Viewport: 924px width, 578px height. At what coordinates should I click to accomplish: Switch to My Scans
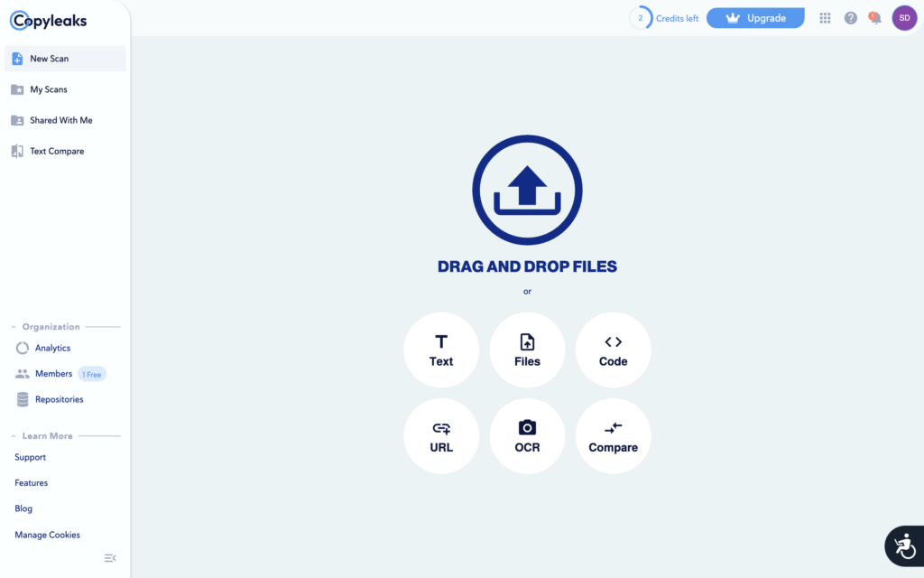pos(49,89)
